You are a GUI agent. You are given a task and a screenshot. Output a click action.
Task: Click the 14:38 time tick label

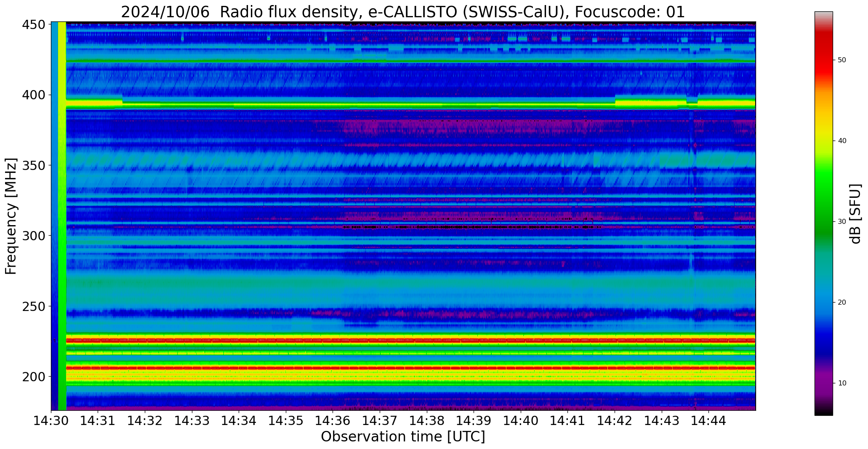tap(427, 420)
